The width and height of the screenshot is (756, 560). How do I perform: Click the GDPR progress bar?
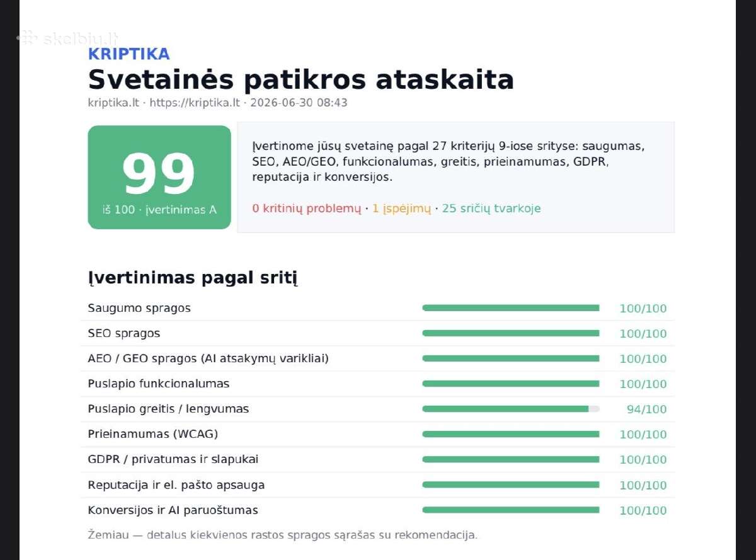[x=511, y=459]
